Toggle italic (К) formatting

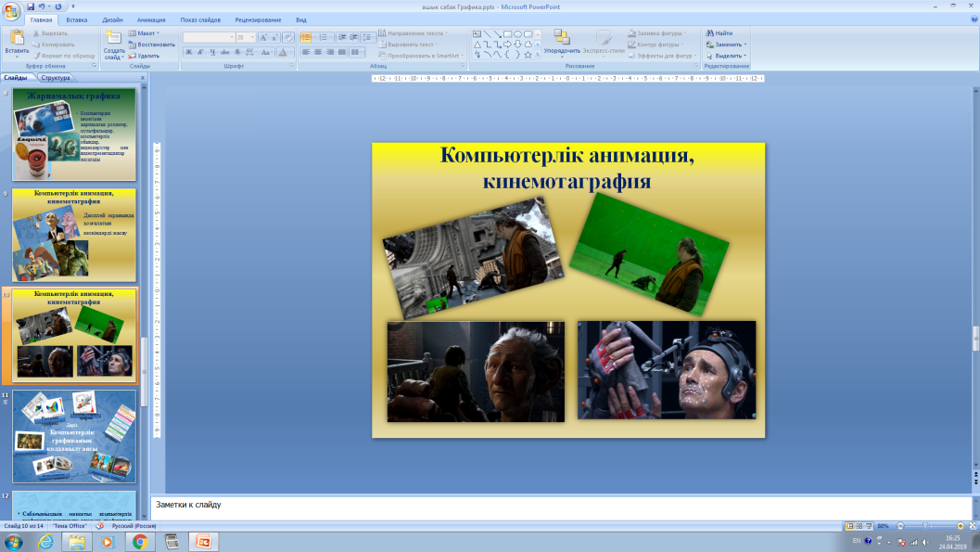200,53
